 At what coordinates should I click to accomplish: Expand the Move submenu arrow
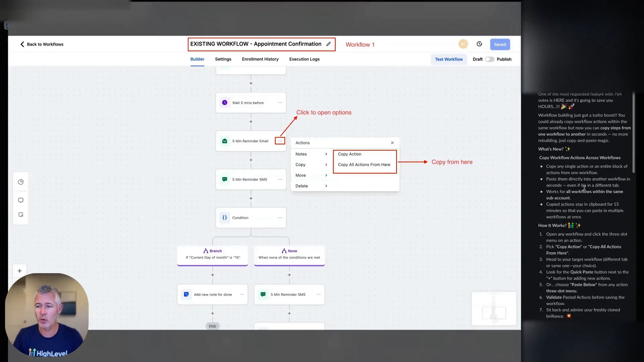tap(326, 175)
